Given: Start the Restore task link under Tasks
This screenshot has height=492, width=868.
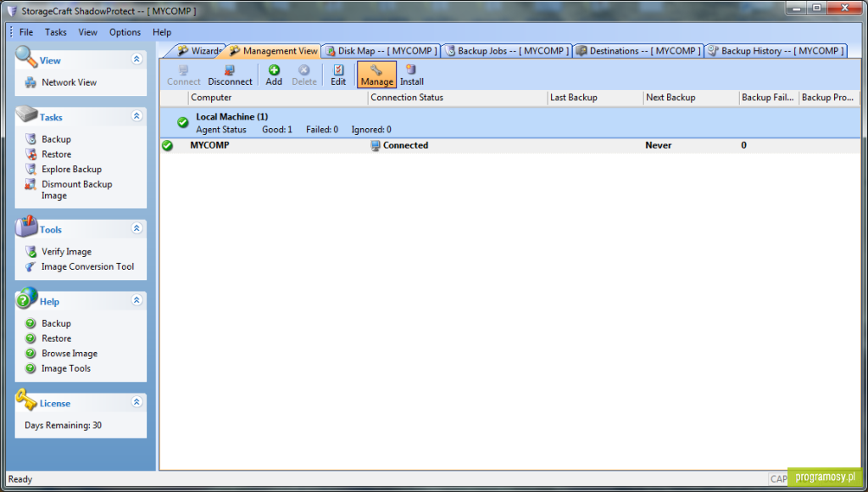Looking at the screenshot, I should [57, 154].
